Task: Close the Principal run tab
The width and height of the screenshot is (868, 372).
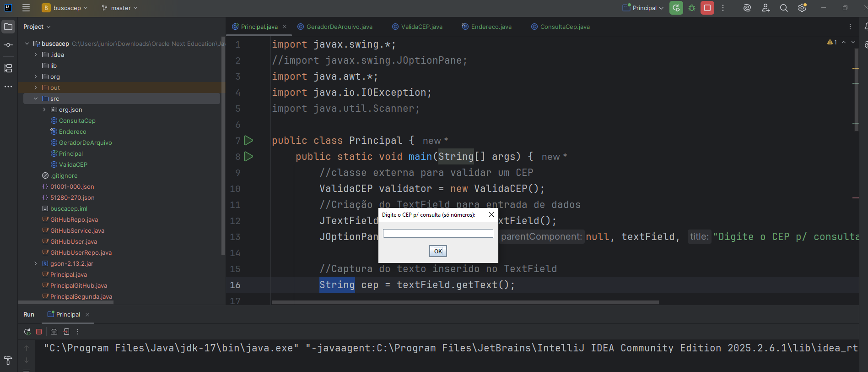Action: 87,315
